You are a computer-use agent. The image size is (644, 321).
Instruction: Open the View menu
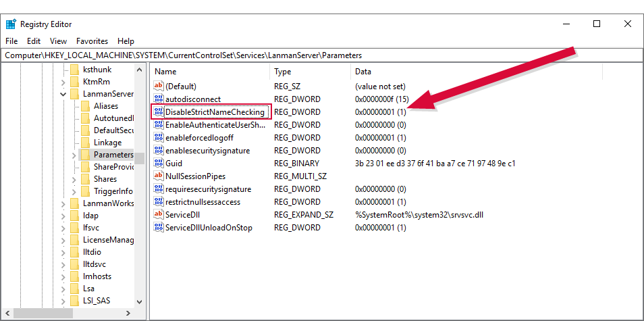pos(58,41)
